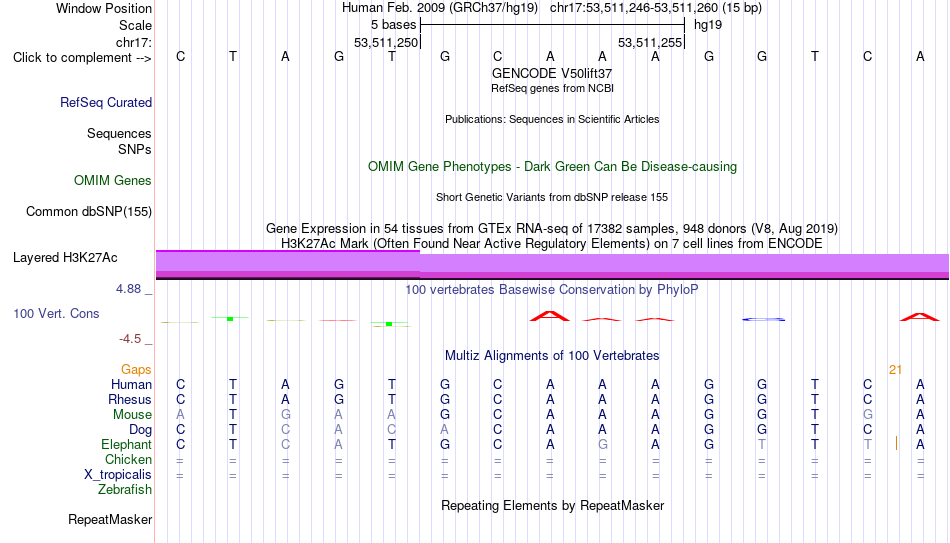Select the Mouse species label
Image resolution: width=950 pixels, height=543 pixels.
tap(132, 415)
